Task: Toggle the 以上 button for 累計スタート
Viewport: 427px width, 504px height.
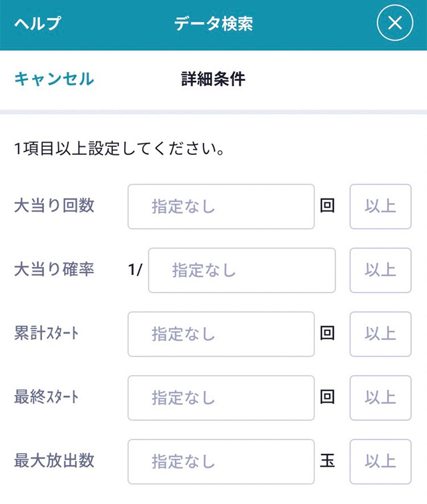Action: [380, 334]
